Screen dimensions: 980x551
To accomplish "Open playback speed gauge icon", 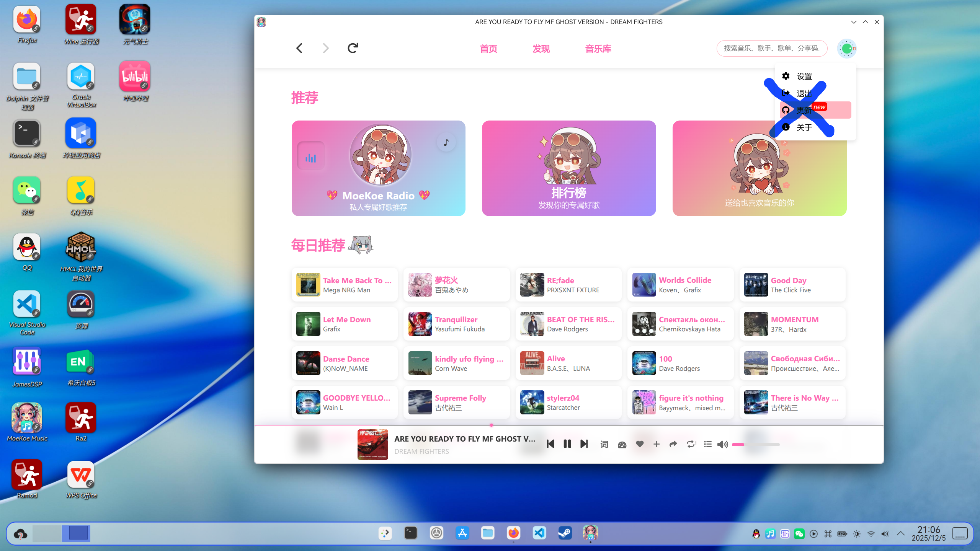I will pos(622,444).
